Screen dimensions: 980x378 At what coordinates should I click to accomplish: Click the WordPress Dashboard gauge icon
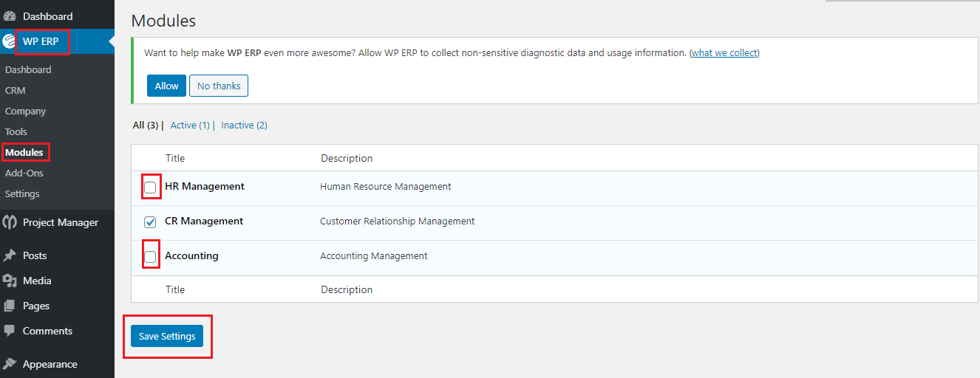(x=10, y=16)
